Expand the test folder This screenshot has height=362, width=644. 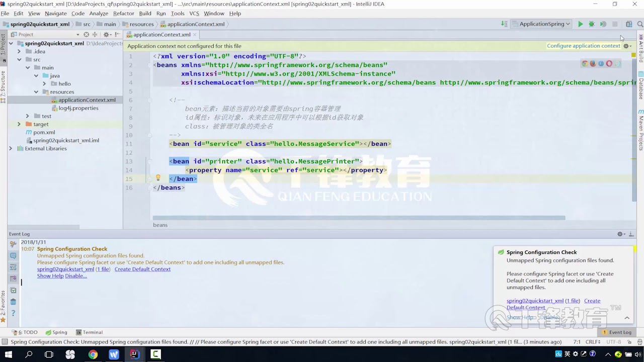(x=28, y=116)
